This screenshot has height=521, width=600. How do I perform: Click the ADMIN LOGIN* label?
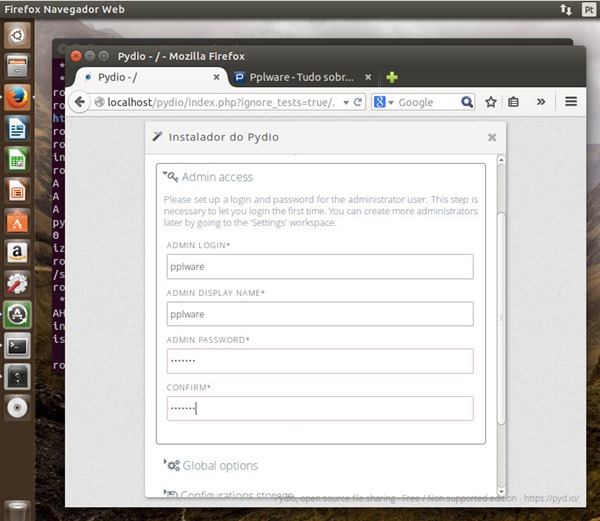coord(198,245)
